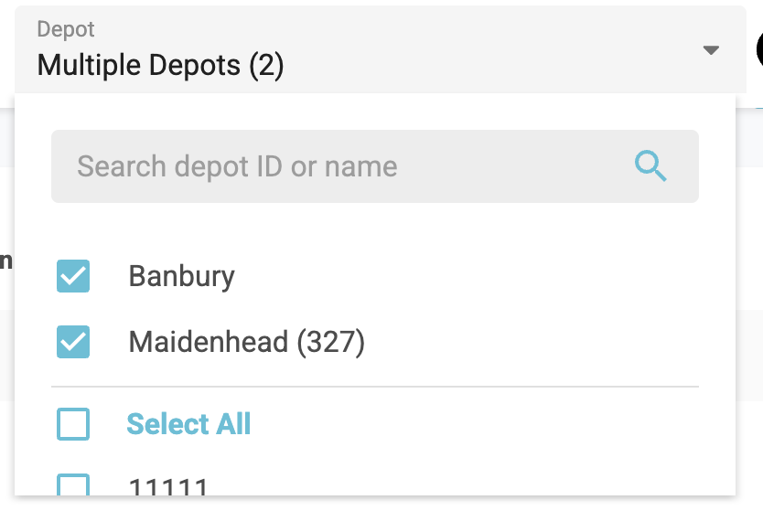Uncheck the Maidenhead (327) checkbox

(x=73, y=342)
